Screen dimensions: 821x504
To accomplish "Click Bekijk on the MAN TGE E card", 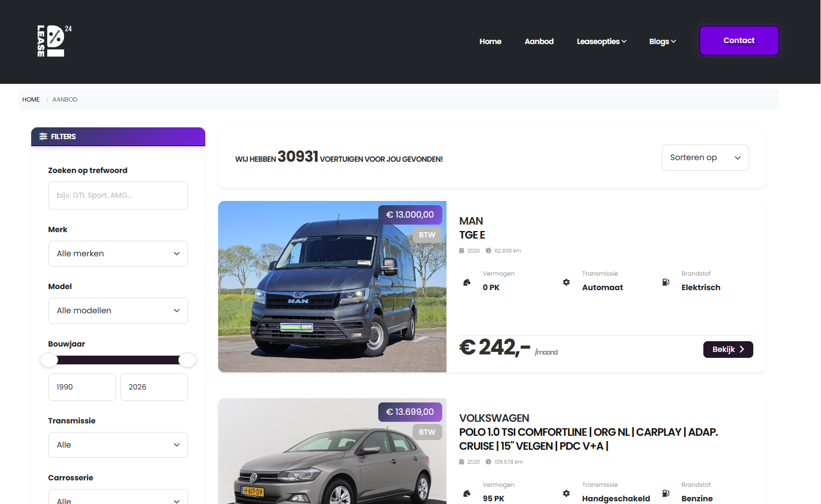I will 728,349.
